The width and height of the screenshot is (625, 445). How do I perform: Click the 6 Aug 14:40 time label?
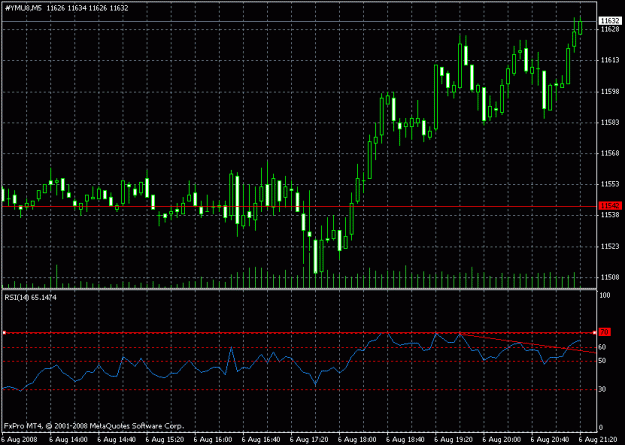pyautogui.click(x=116, y=439)
